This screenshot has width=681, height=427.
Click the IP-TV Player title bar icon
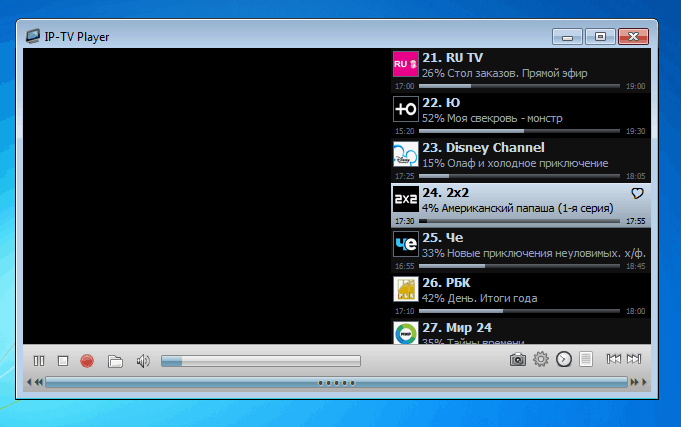(33, 36)
